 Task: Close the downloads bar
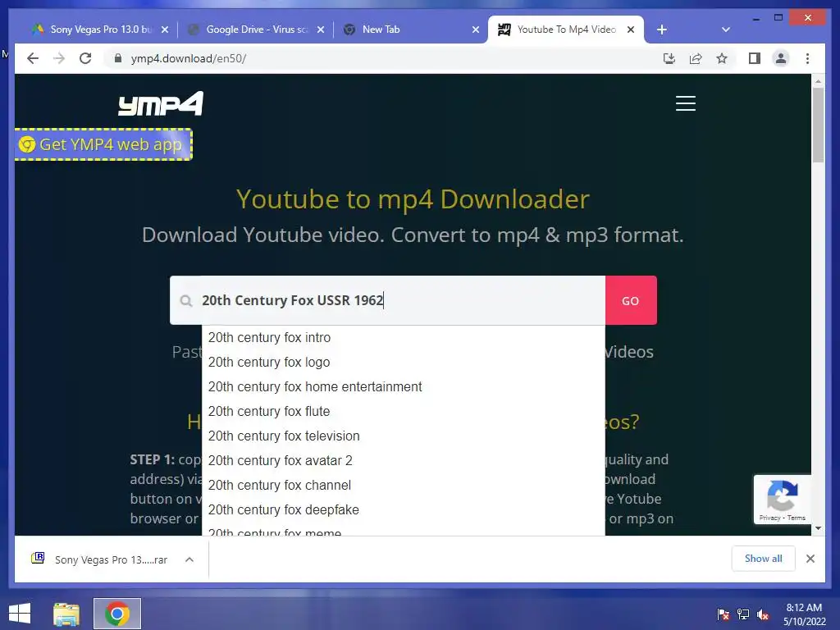[x=810, y=559]
